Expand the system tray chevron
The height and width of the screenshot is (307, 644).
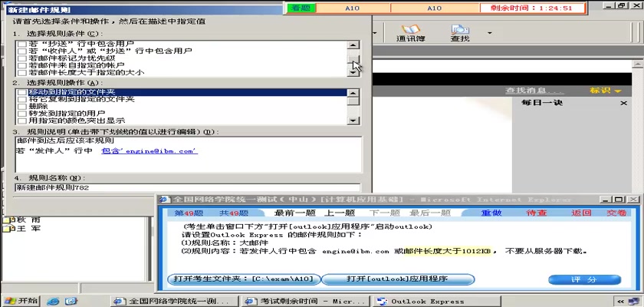620,302
